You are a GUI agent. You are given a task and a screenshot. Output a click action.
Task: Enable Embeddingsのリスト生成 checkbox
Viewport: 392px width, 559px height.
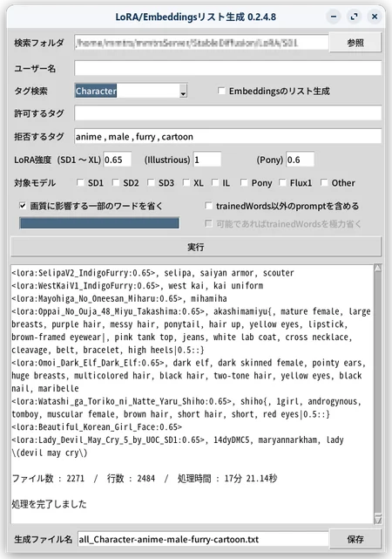tap(221, 91)
